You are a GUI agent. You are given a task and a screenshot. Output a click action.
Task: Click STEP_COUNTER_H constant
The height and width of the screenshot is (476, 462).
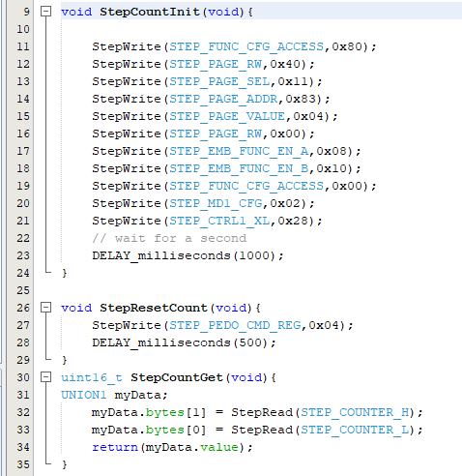click(355, 412)
